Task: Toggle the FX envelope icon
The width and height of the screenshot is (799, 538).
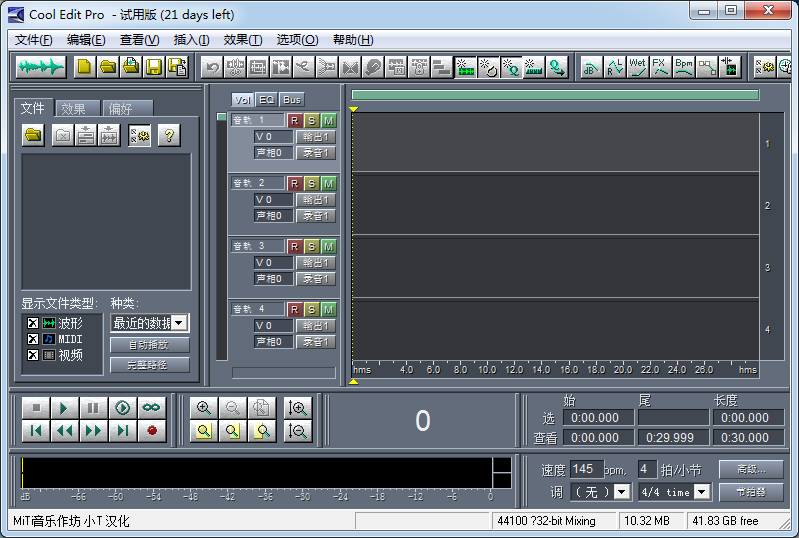Action: click(660, 67)
